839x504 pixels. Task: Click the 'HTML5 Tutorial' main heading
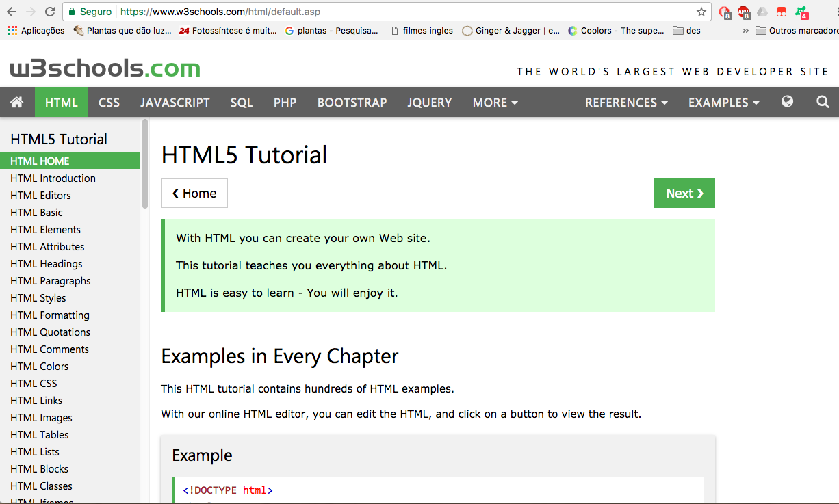click(244, 155)
